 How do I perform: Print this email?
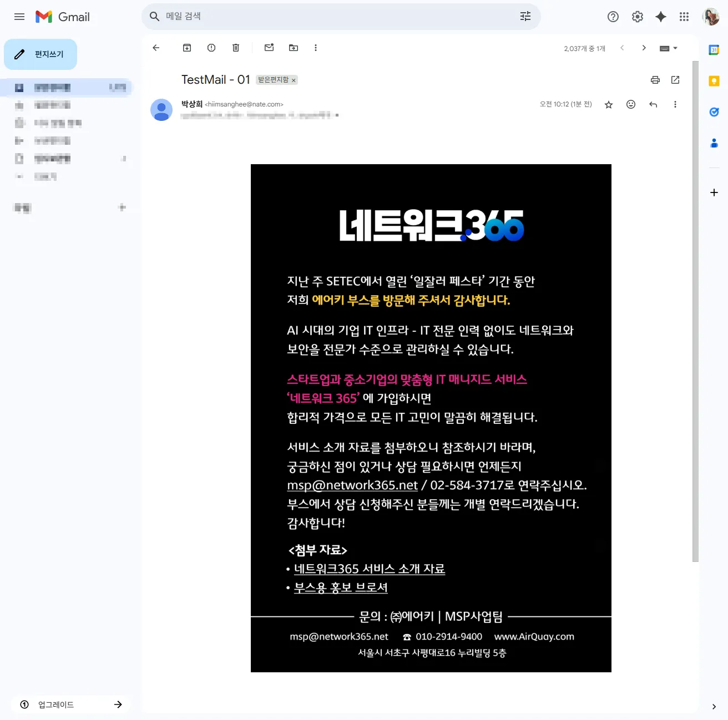pos(655,80)
